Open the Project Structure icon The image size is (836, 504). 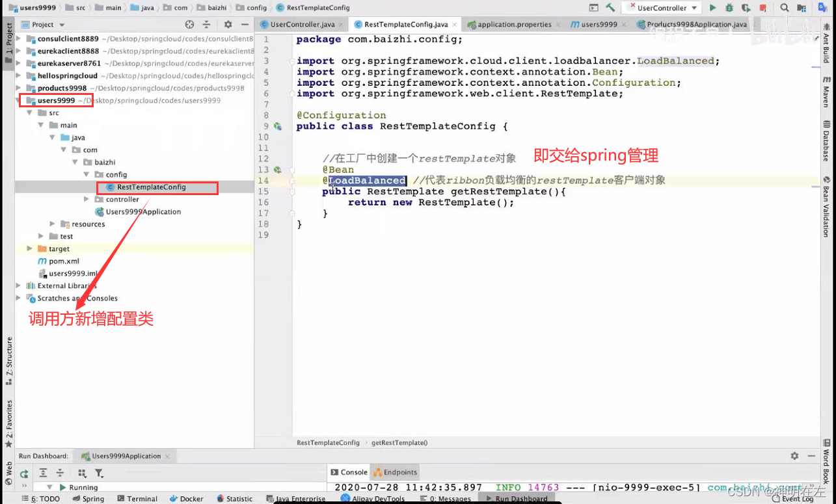click(802, 8)
